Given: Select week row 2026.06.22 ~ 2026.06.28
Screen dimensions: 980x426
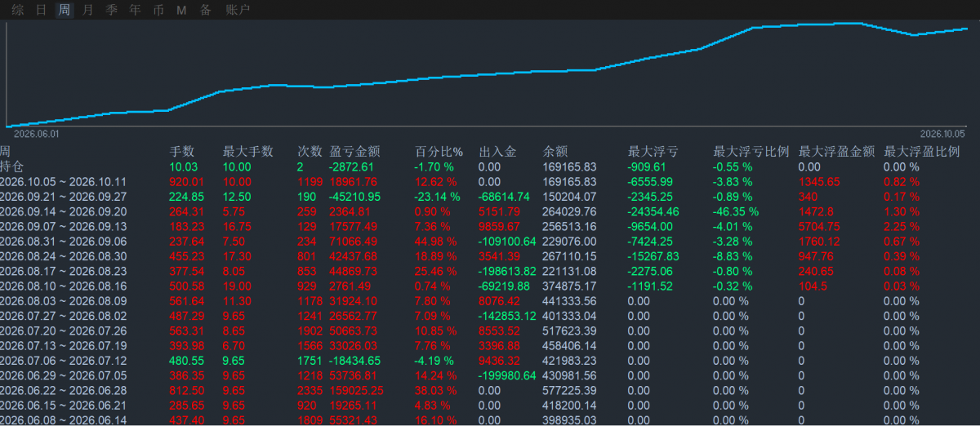Looking at the screenshot, I should point(64,391).
